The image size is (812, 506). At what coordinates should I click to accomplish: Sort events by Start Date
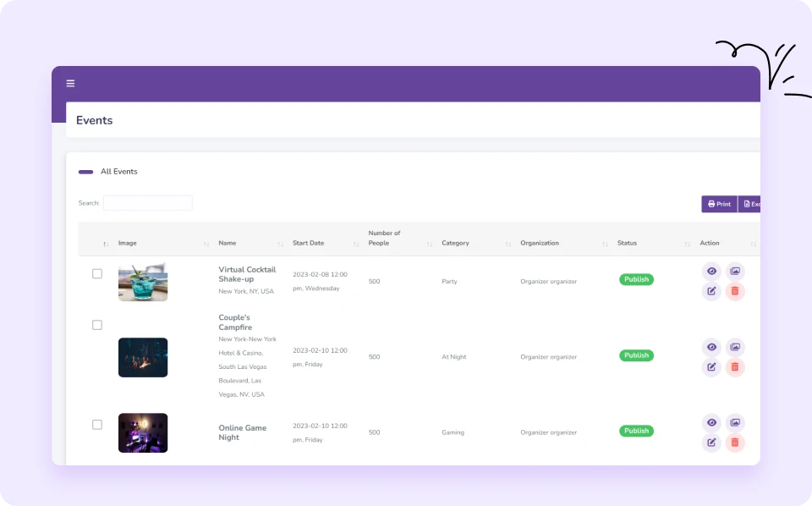[308, 243]
